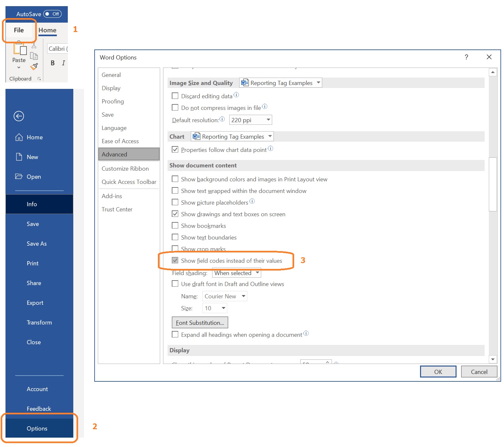
Task: Turn on the AutoSave toggle
Action: click(52, 14)
